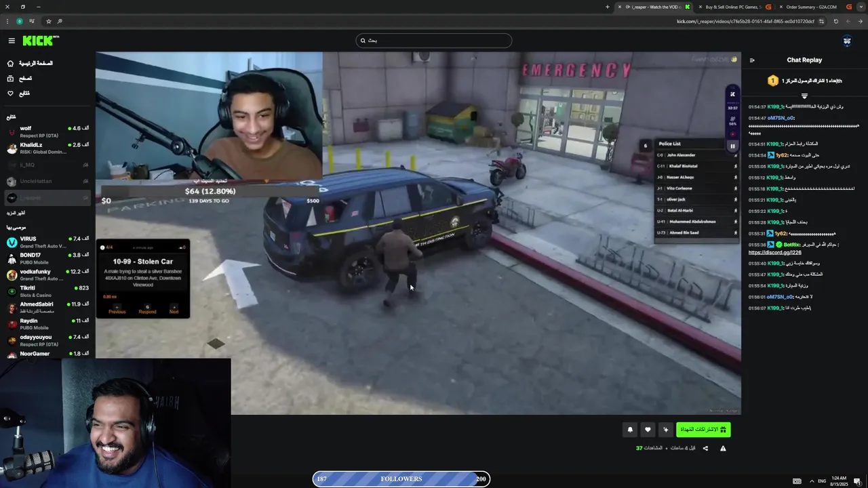Screen dimensions: 868x488
Task: Click the Chat Replay heading
Action: pos(804,60)
